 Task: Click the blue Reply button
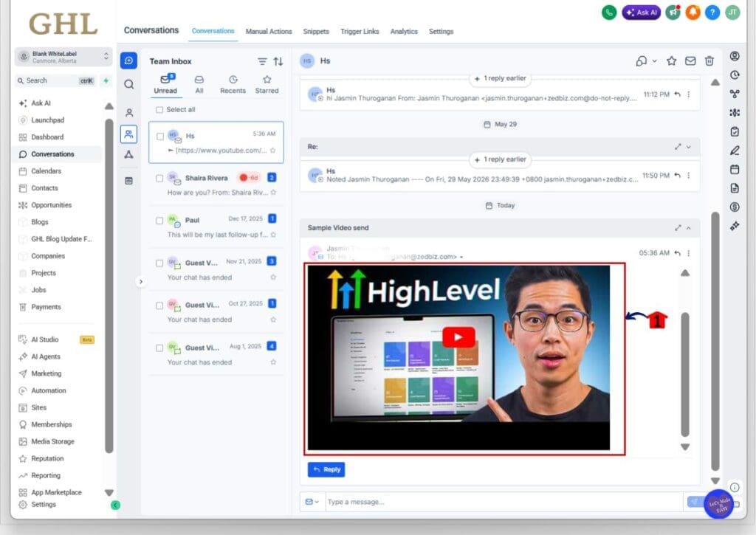coord(326,469)
